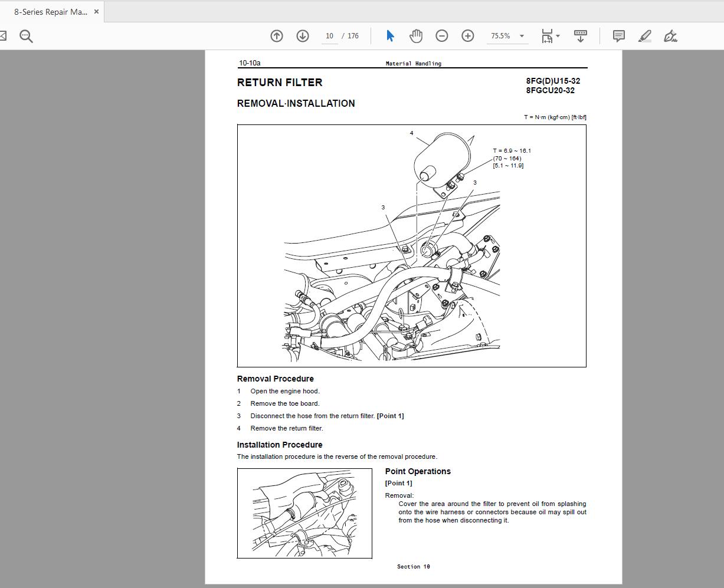
Task: Close the 8-Series Repair Manual tab
Action: pyautogui.click(x=96, y=12)
